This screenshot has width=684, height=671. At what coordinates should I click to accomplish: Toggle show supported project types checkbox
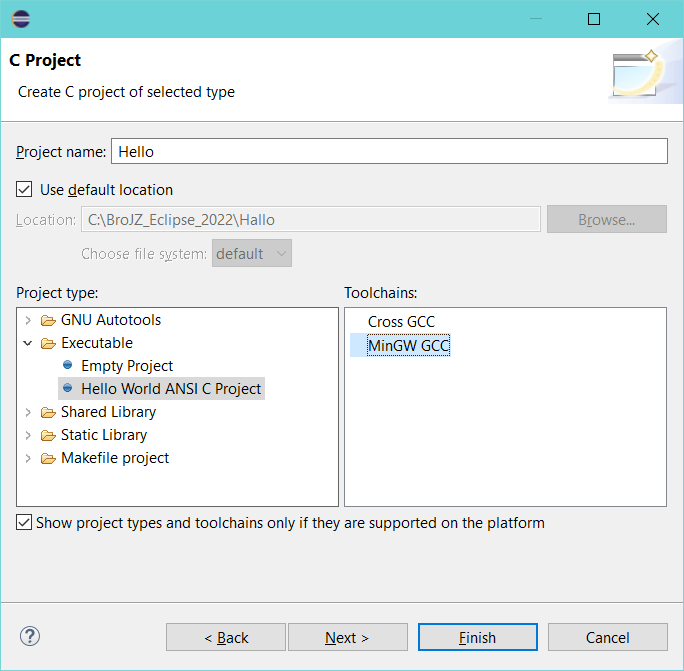click(x=24, y=522)
